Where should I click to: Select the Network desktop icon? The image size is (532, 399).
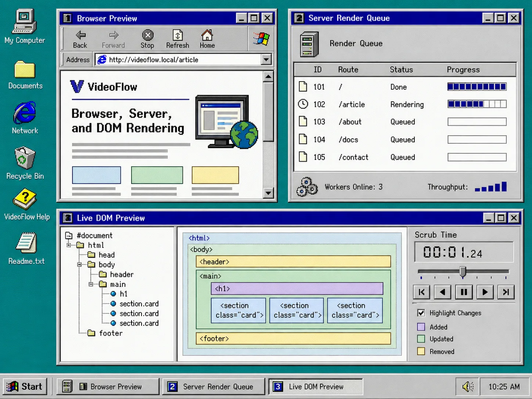click(x=25, y=118)
